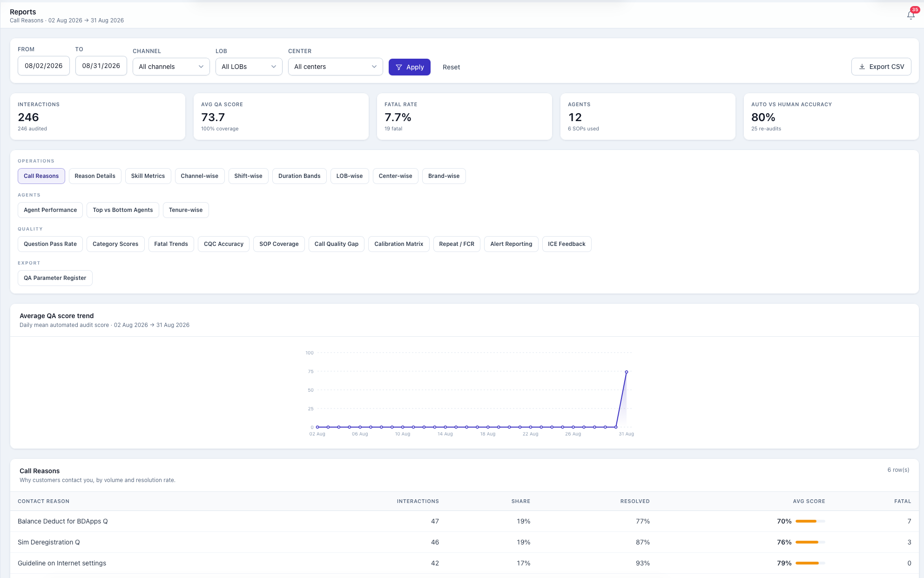Click the TO date field 08/31/2026
Viewport: 924px width, 578px height.
coord(101,66)
